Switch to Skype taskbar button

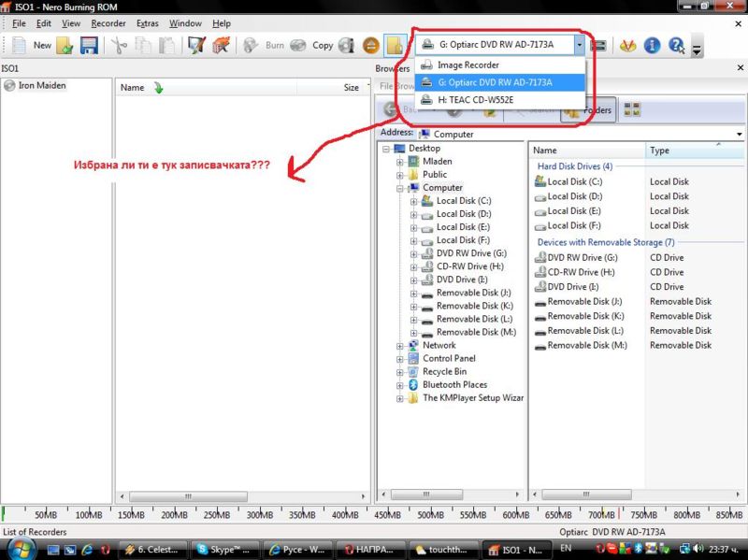224,550
